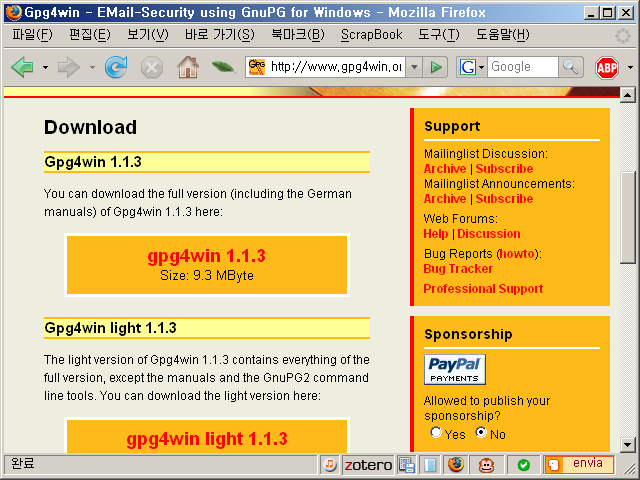The height and width of the screenshot is (480, 640).
Task: Click the gpg4win 1.1.3 download link
Action: click(x=207, y=256)
